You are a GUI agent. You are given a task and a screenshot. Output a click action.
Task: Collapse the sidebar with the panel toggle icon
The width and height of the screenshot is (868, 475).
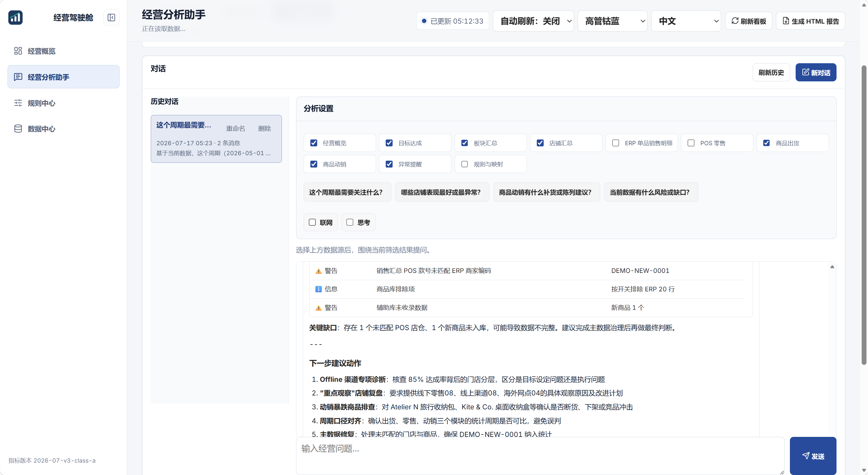pos(111,18)
